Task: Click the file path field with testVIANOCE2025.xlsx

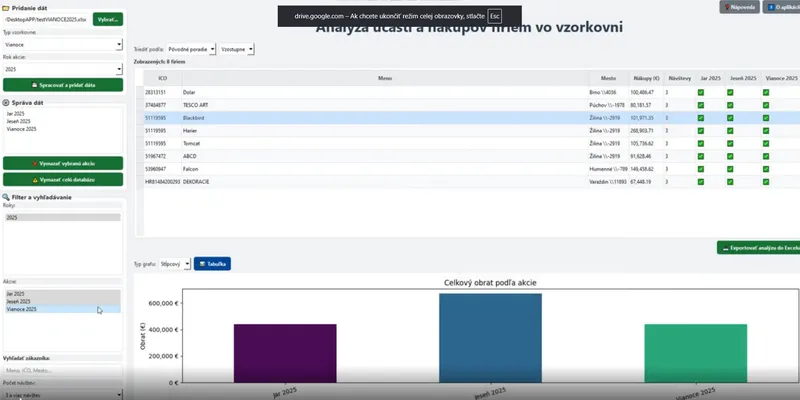Action: [47, 19]
